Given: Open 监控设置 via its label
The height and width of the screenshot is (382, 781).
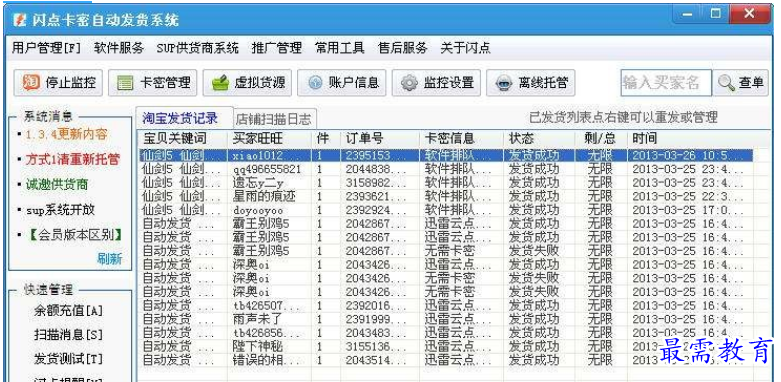Looking at the screenshot, I should tap(449, 83).
